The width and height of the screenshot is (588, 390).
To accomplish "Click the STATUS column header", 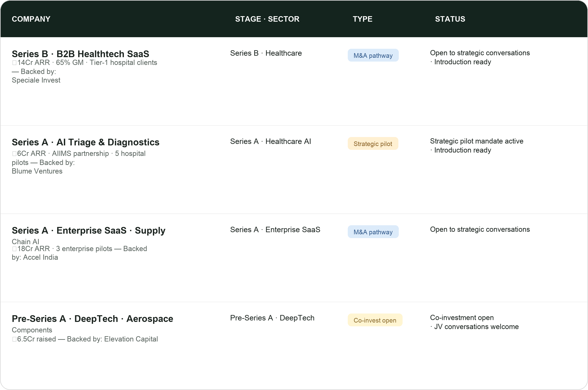I will (450, 19).
